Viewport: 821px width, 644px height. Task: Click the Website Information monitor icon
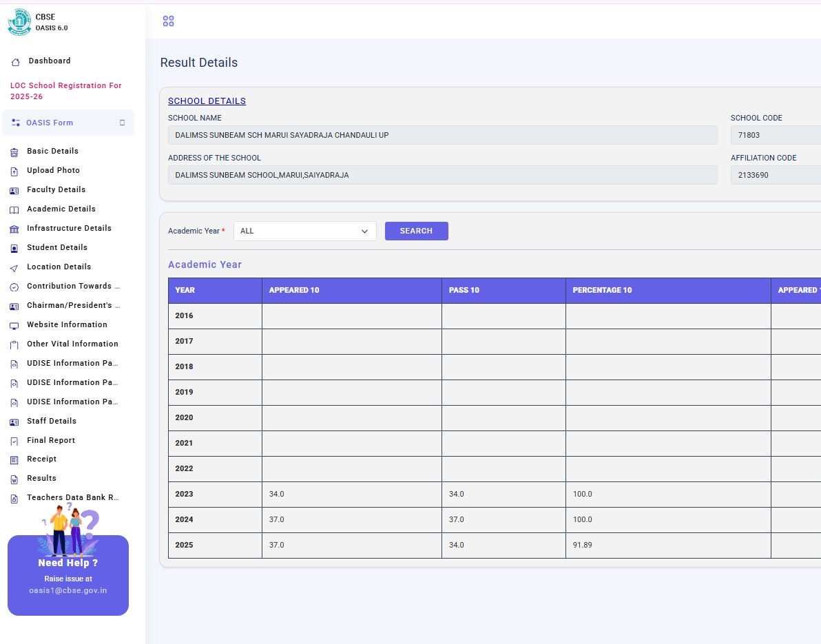(x=14, y=325)
